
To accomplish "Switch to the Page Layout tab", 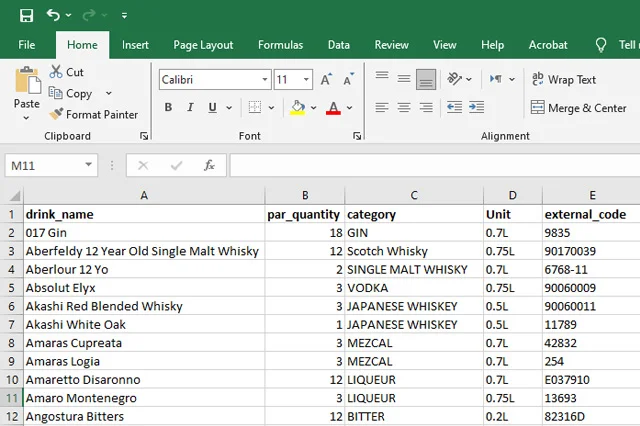I will 203,45.
